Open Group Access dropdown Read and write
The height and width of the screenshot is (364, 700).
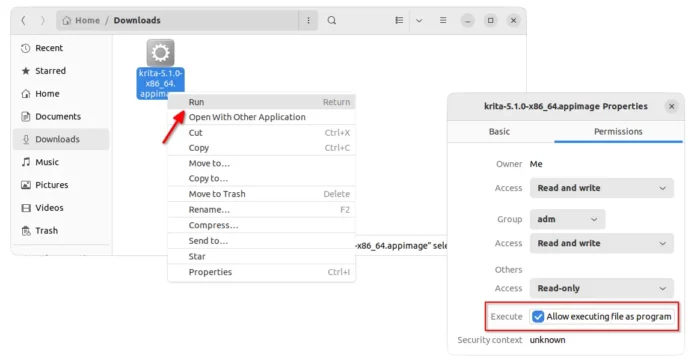pyautogui.click(x=602, y=243)
